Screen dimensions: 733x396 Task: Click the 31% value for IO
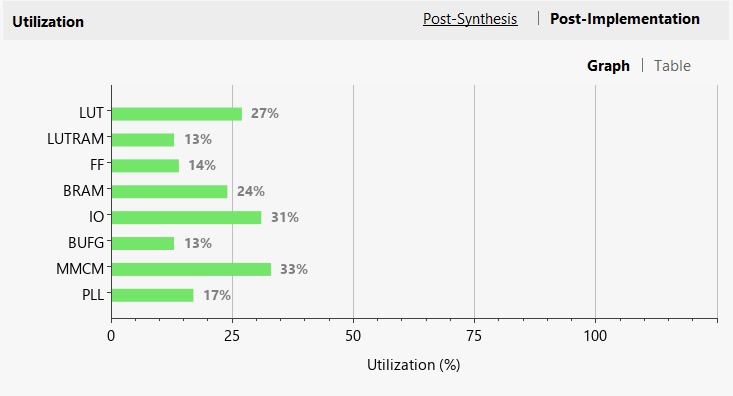285,217
